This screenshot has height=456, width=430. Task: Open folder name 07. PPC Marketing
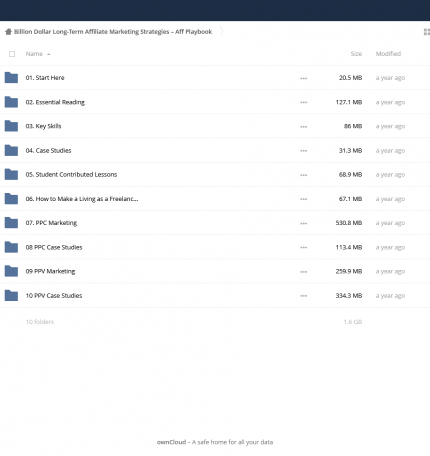pyautogui.click(x=51, y=223)
